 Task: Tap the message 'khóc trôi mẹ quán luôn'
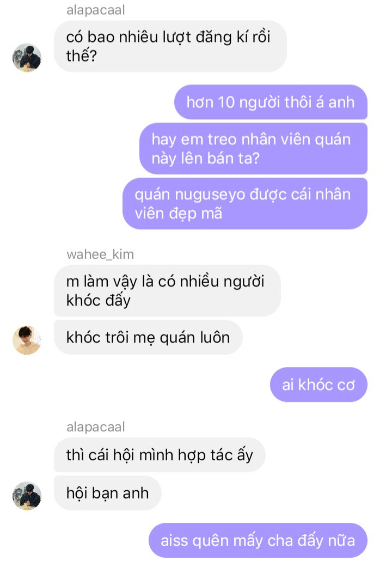click(x=148, y=337)
